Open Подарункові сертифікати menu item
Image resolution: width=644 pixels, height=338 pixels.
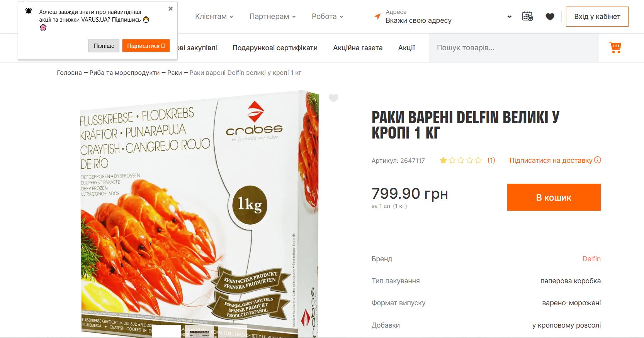[275, 48]
